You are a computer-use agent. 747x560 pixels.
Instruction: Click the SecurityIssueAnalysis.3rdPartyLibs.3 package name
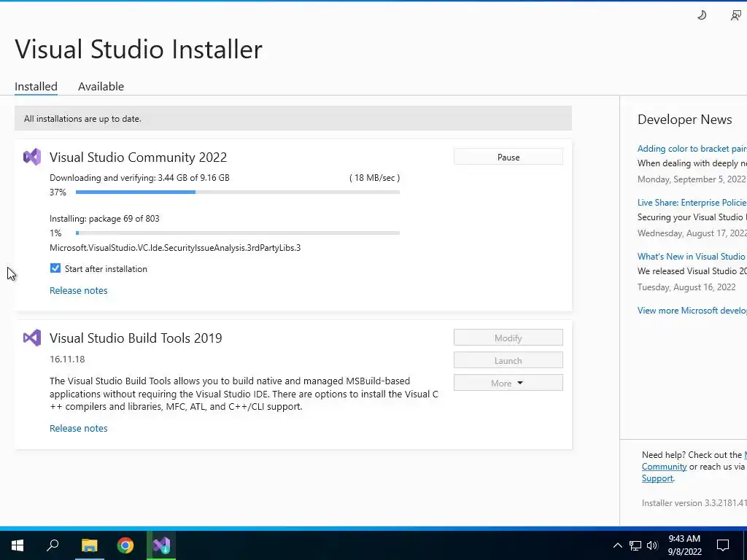(x=175, y=248)
